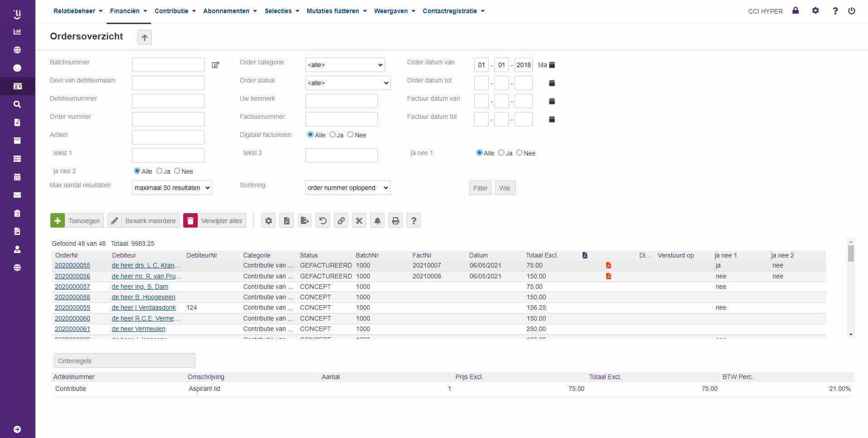Click the Bewerk meerdere button

tap(144, 221)
